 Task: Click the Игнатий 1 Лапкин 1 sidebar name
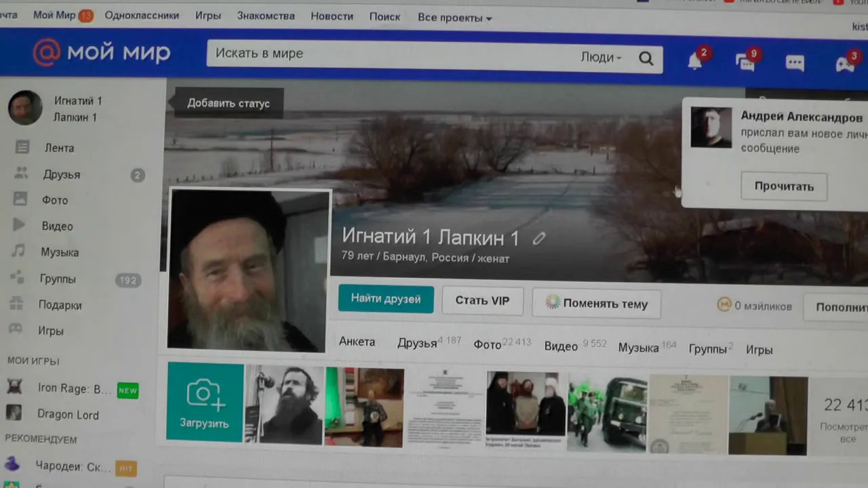pyautogui.click(x=77, y=108)
